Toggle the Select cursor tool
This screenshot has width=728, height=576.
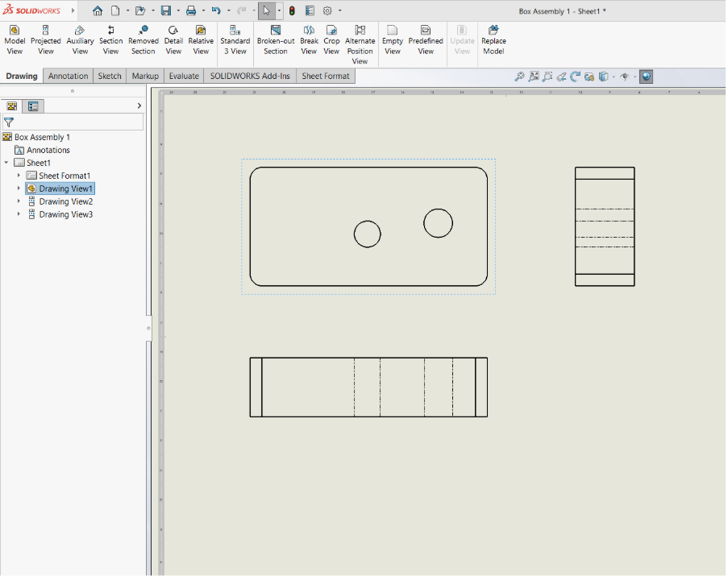267,10
